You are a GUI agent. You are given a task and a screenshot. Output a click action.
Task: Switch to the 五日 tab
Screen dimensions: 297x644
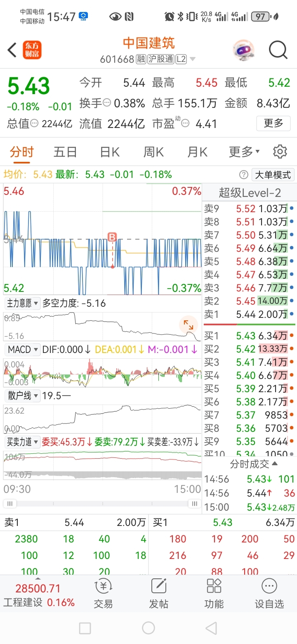(65, 152)
